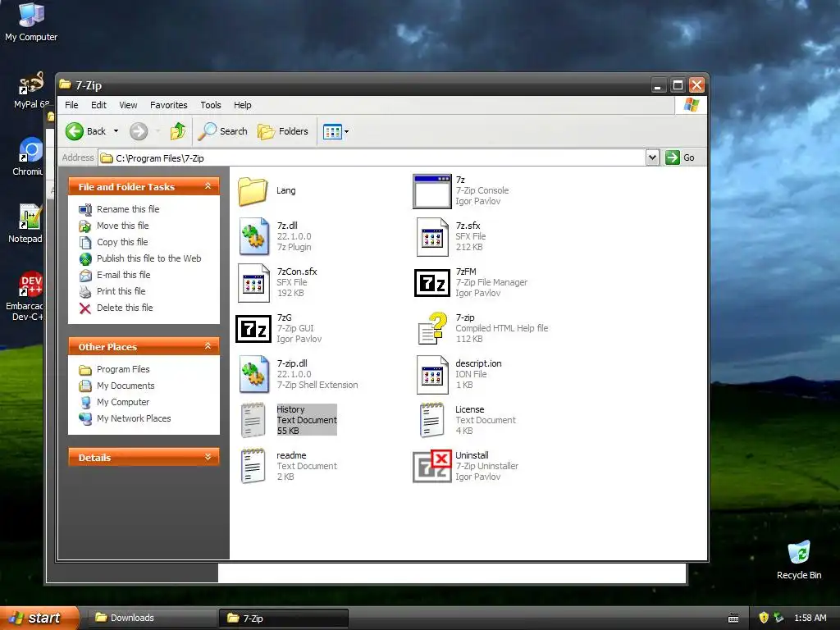The width and height of the screenshot is (840, 630).
Task: Click Publish this file to the Web
Action: pos(149,258)
